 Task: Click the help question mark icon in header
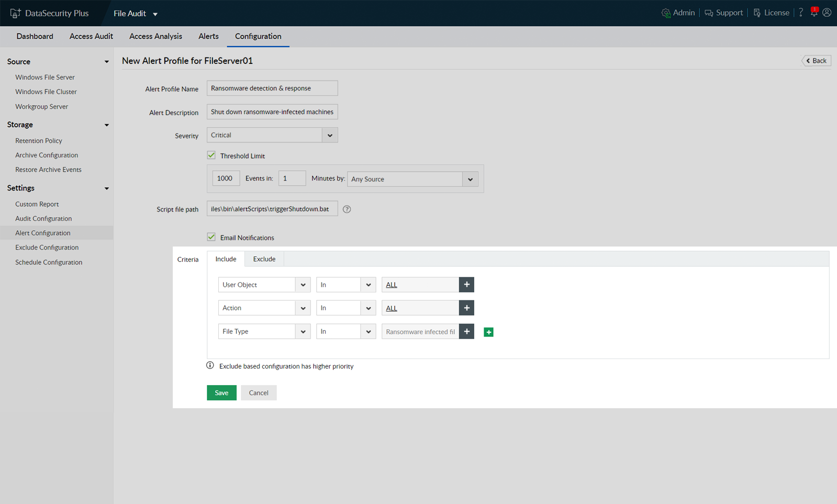[x=801, y=13]
